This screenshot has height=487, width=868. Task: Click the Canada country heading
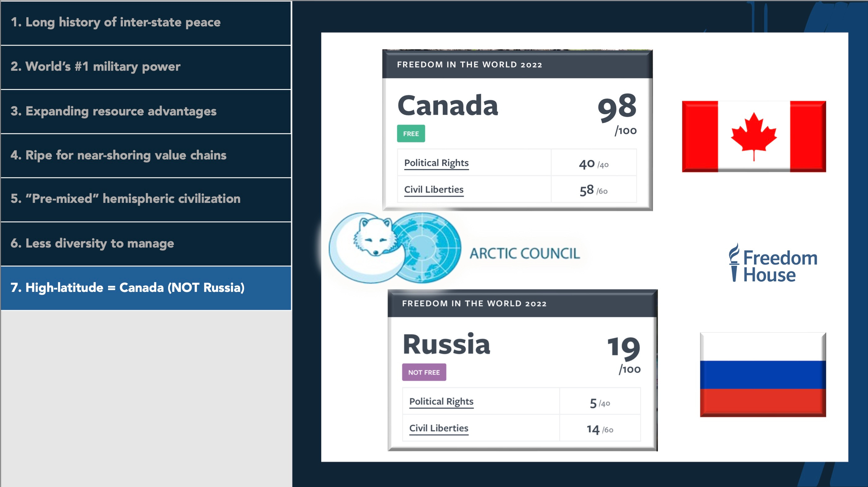(447, 105)
